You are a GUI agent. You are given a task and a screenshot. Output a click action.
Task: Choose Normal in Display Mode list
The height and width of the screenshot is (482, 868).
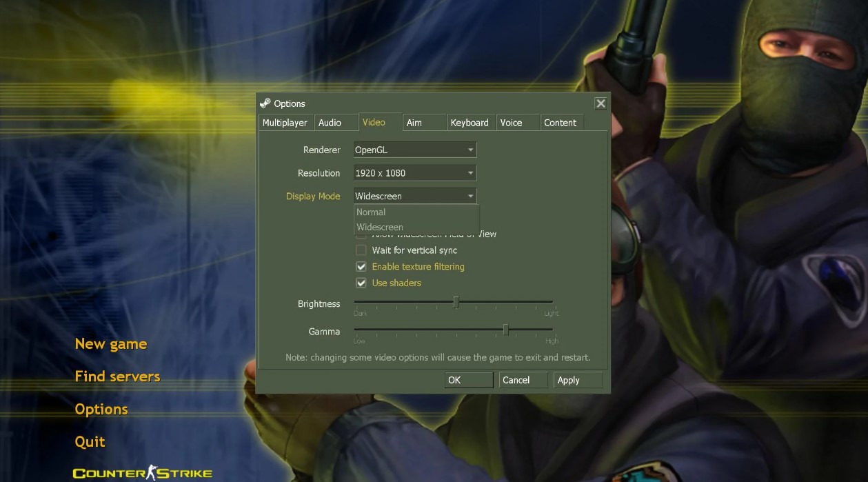(416, 212)
